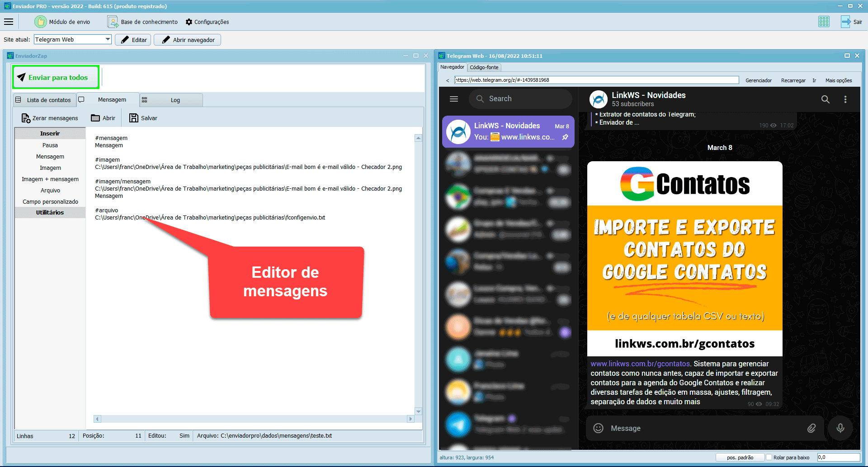
Task: Switch to Mensagem tab
Action: pyautogui.click(x=108, y=100)
